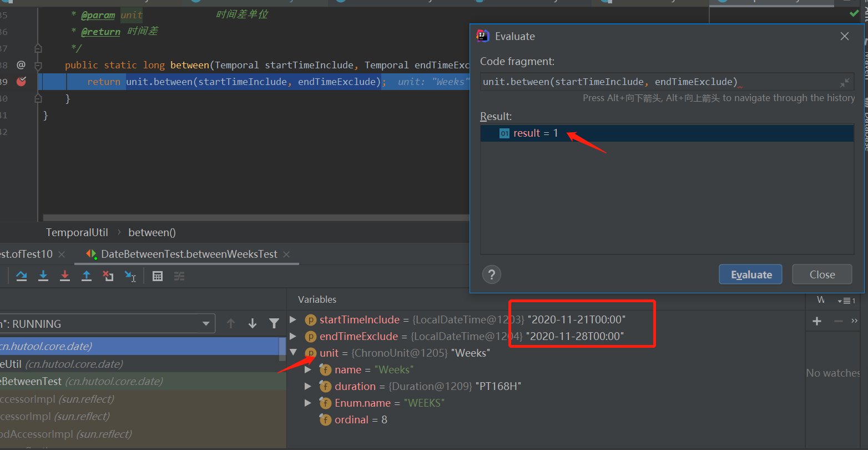Toggle the breakpoint on the return line
The width and height of the screenshot is (868, 450).
(x=21, y=82)
